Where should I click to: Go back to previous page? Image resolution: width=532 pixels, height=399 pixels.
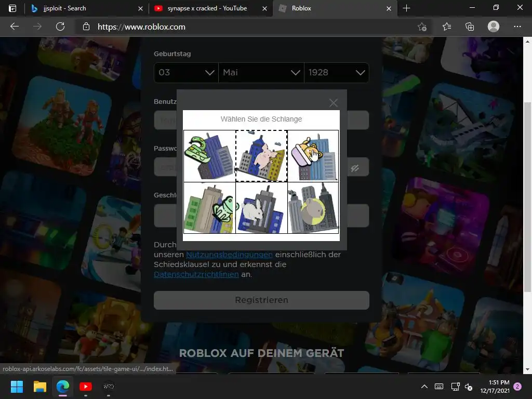click(15, 26)
